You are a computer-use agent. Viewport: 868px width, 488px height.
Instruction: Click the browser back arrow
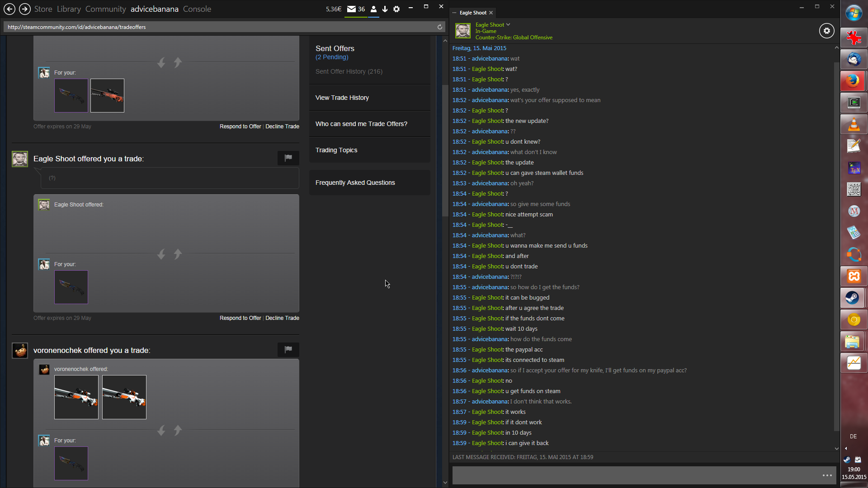(x=9, y=9)
